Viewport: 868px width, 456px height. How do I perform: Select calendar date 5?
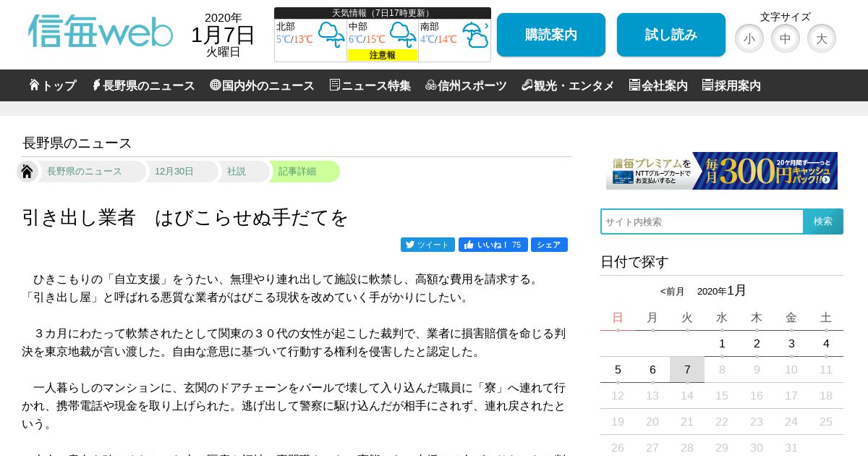click(x=618, y=370)
